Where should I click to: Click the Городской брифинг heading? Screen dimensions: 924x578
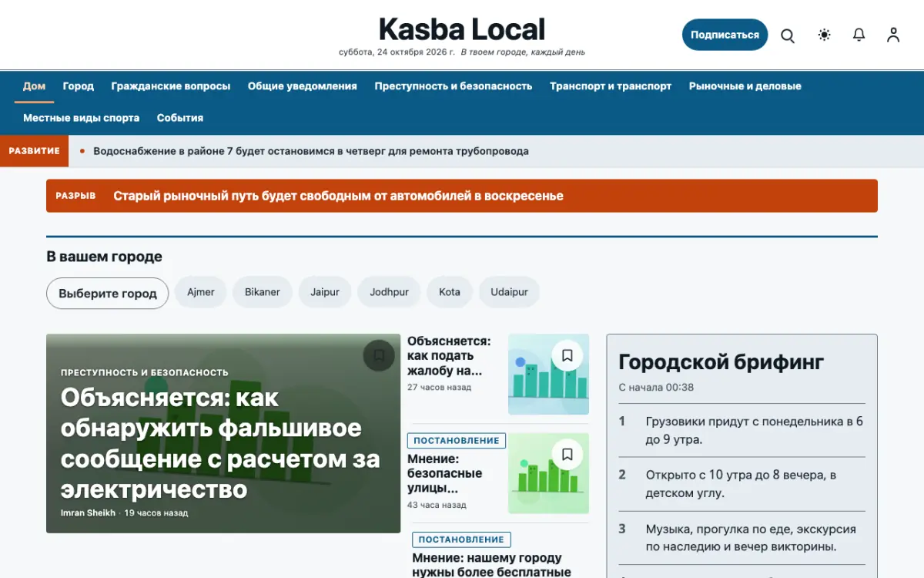tap(721, 361)
